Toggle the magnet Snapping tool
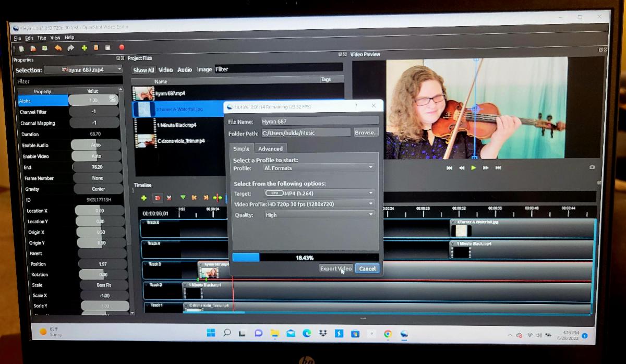The height and width of the screenshot is (364, 626). point(156,198)
